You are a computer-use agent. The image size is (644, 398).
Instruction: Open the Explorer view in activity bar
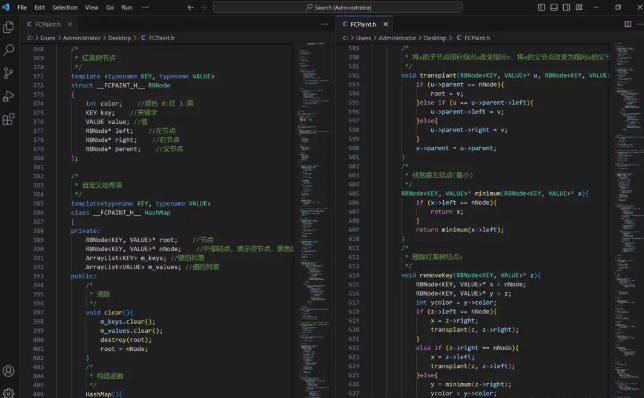(8, 27)
